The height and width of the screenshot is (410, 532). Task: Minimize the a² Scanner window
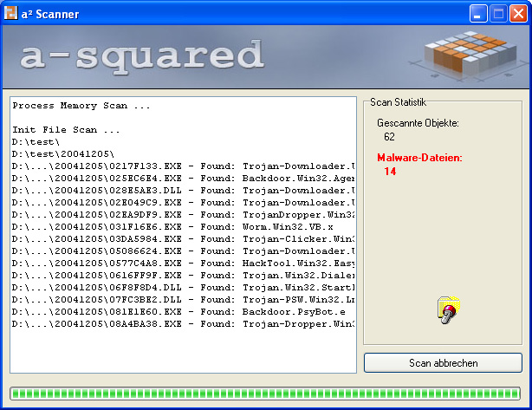click(x=478, y=14)
